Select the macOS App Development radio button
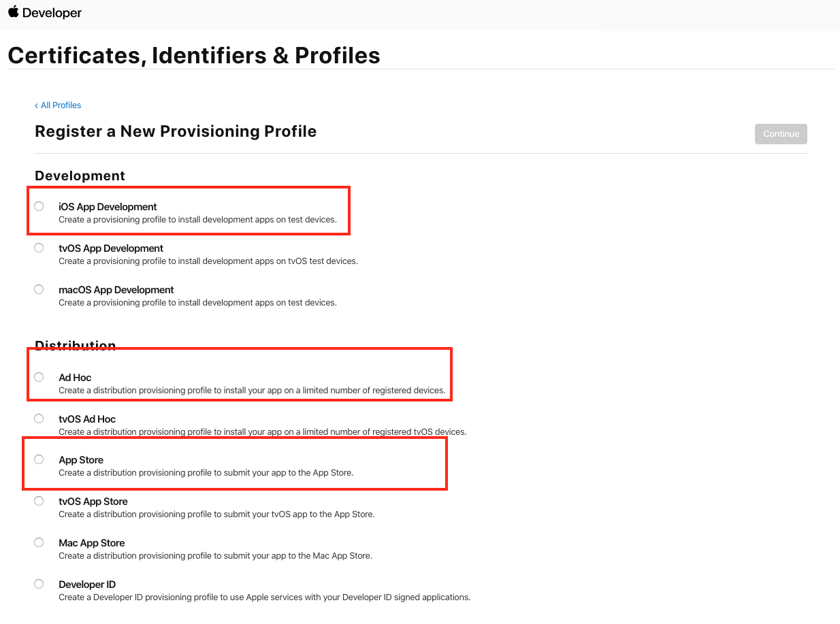Image resolution: width=840 pixels, height=624 pixels. pyautogui.click(x=39, y=289)
